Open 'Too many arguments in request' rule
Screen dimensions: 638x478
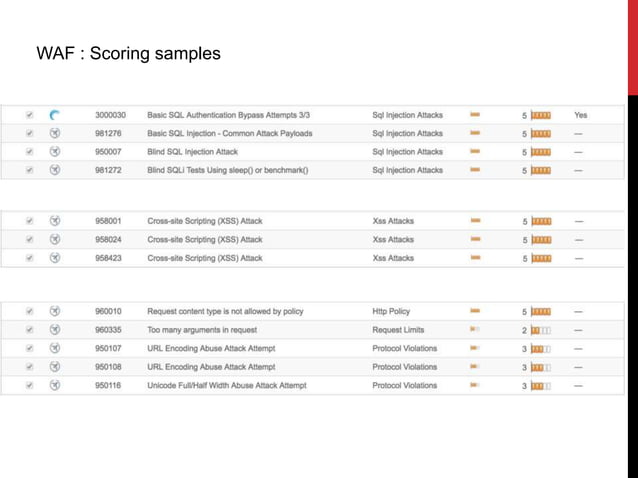pos(204,329)
